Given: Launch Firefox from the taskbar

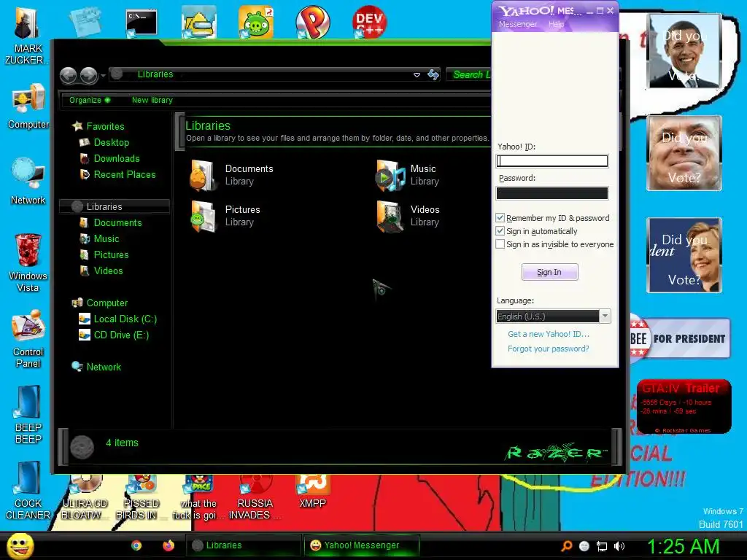Looking at the screenshot, I should pos(169,545).
